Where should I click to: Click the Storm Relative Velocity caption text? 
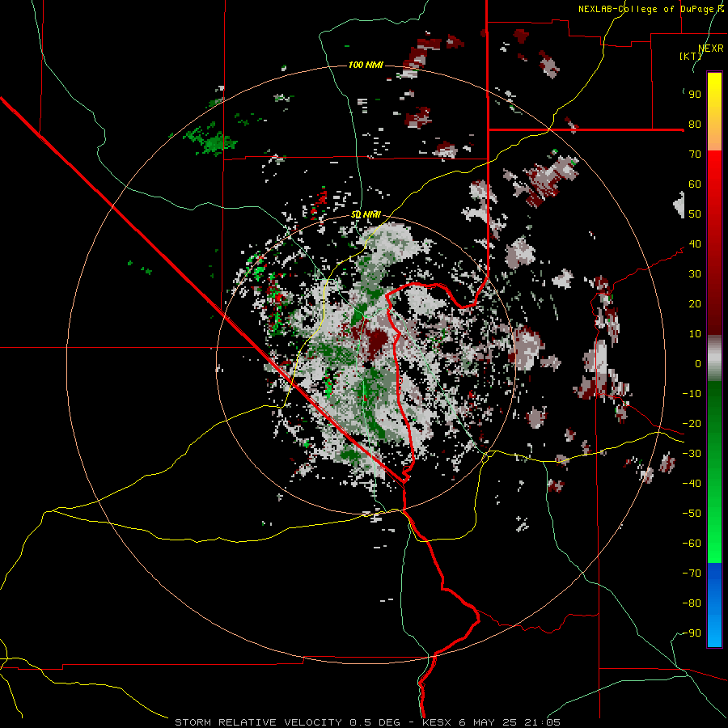click(x=368, y=722)
